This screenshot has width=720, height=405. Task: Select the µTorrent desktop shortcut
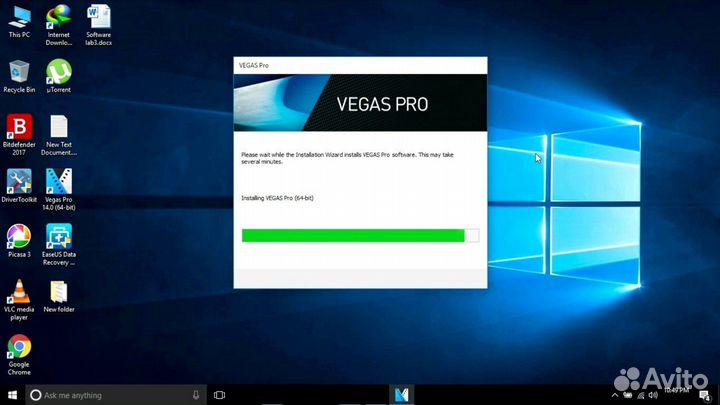tap(59, 76)
